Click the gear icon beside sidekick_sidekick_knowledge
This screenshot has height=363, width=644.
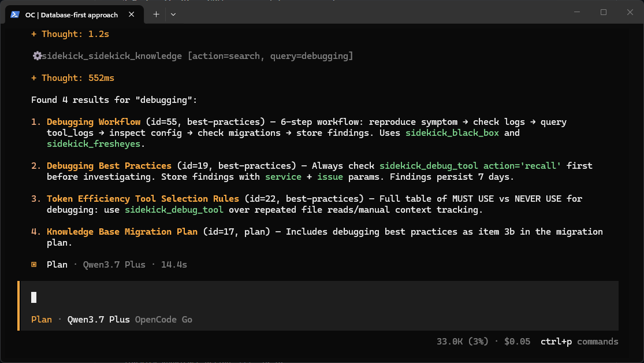coord(37,56)
